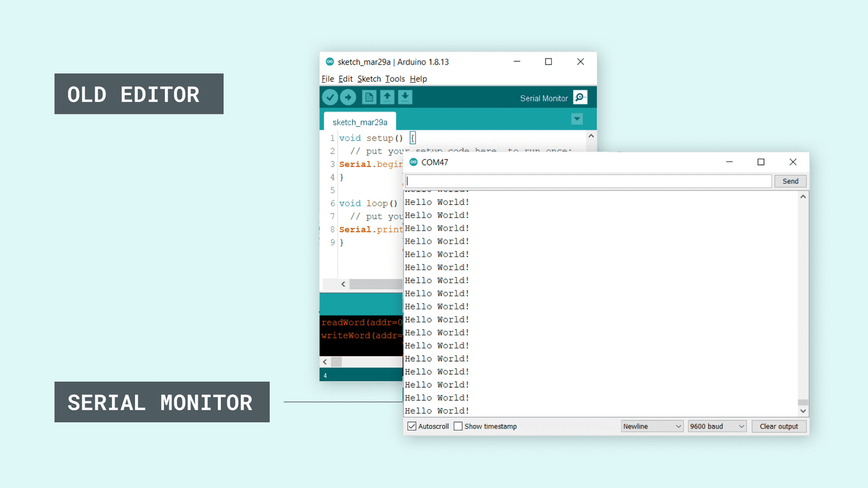Save the sketch with the Save icon

pos(405,97)
